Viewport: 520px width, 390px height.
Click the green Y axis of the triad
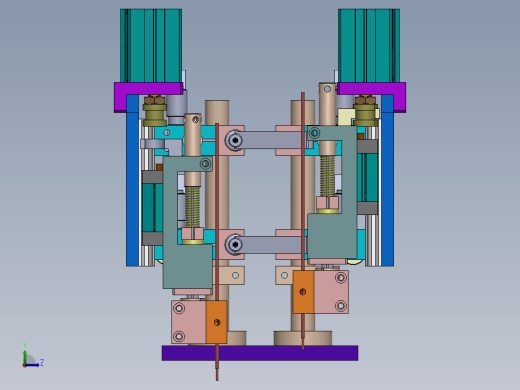coord(25,356)
